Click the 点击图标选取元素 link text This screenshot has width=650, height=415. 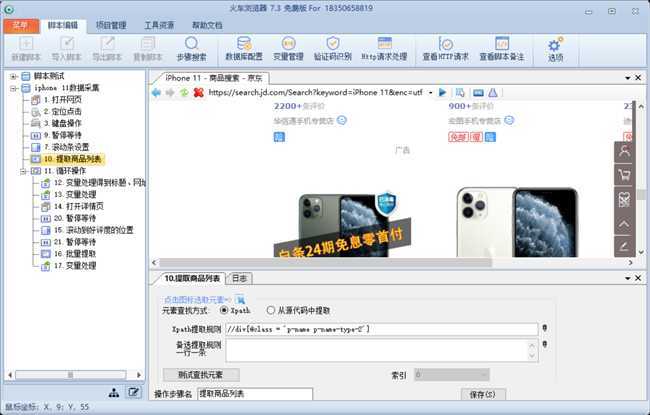198,299
